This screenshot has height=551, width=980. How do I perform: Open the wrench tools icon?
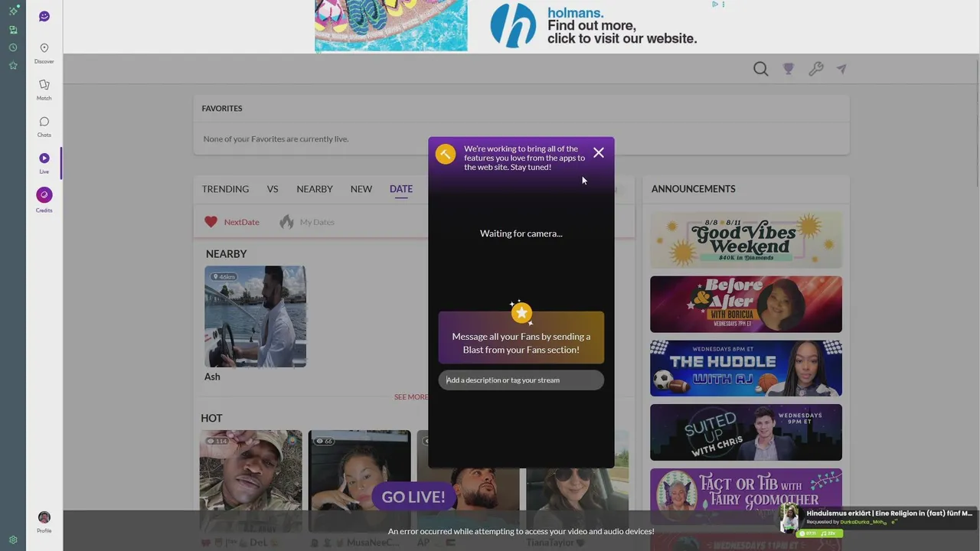click(x=816, y=69)
